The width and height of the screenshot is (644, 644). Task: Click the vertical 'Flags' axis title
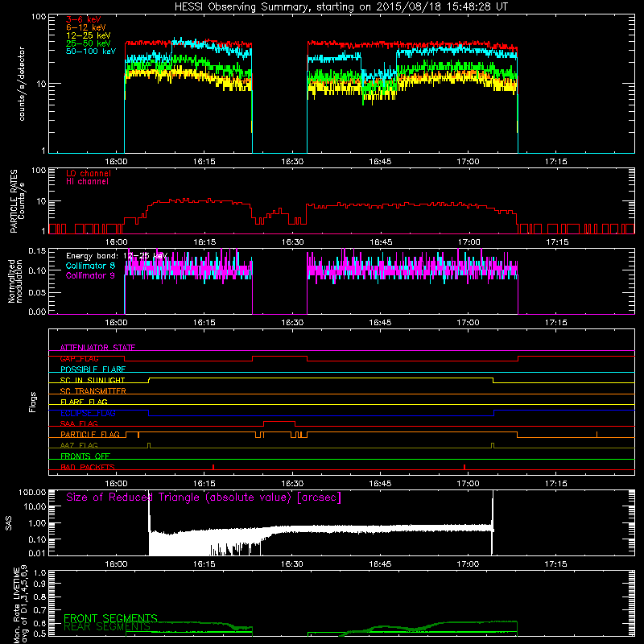(x=33, y=402)
